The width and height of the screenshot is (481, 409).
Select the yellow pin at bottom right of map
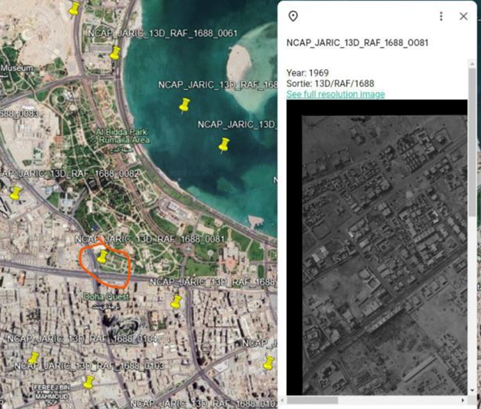[x=268, y=363]
